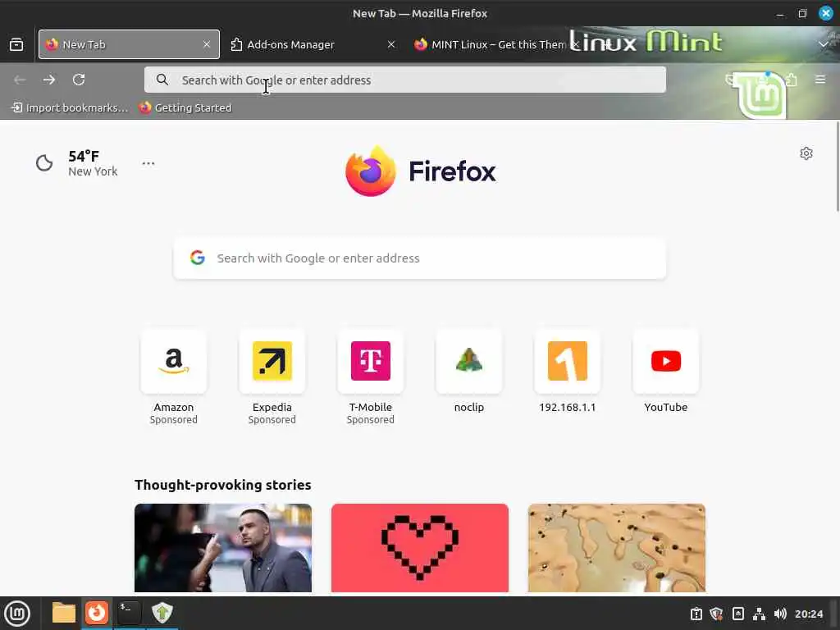
Task: Open the clock showing 20:24
Action: (809, 614)
